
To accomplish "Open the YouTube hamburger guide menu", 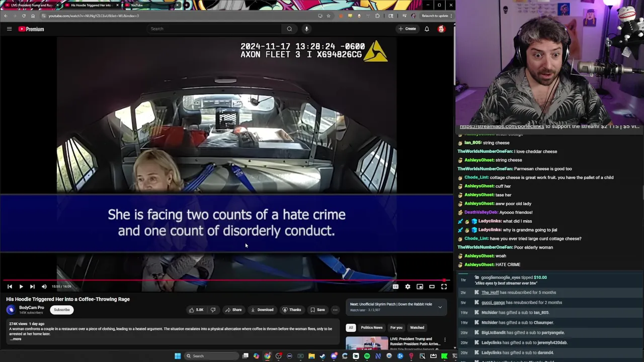I will coord(9,29).
